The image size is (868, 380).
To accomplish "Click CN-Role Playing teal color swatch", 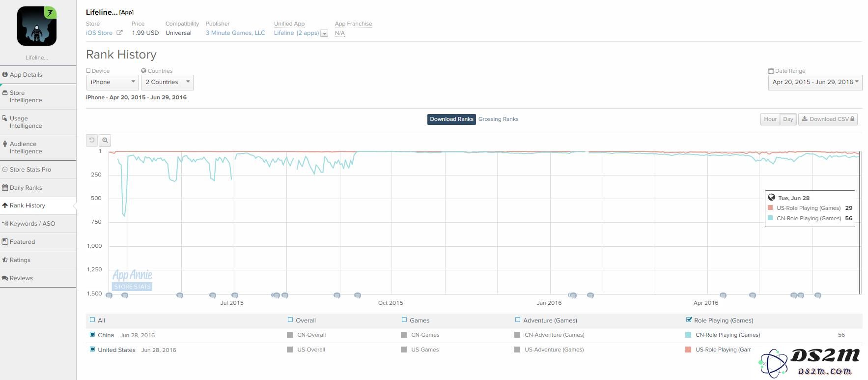I will [688, 335].
